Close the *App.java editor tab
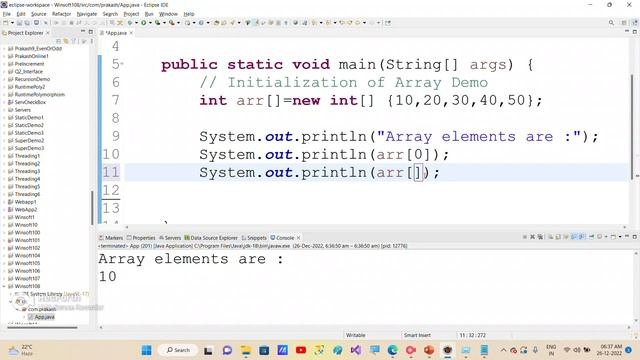Viewport: 640px width, 360px height. pyautogui.click(x=131, y=33)
